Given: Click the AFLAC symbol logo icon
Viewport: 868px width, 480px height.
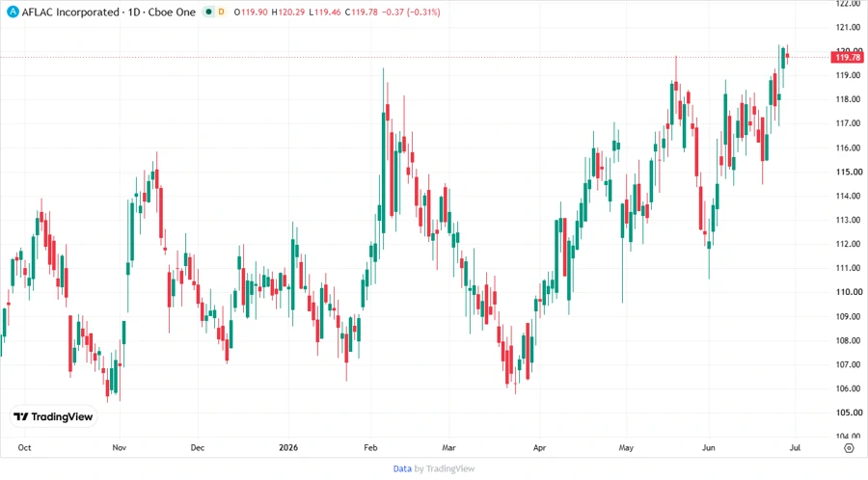Looking at the screenshot, I should (13, 12).
